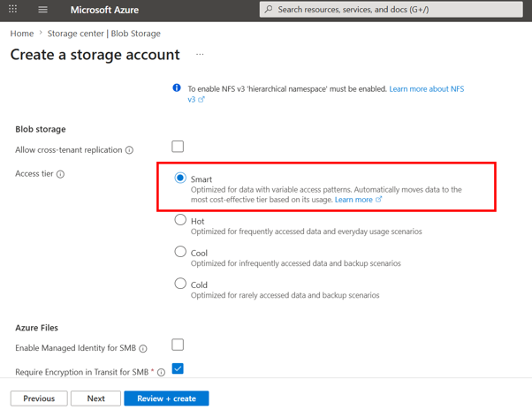Image resolution: width=532 pixels, height=410 pixels.
Task: Show info for Require Encryption in Transit
Action: [x=162, y=372]
